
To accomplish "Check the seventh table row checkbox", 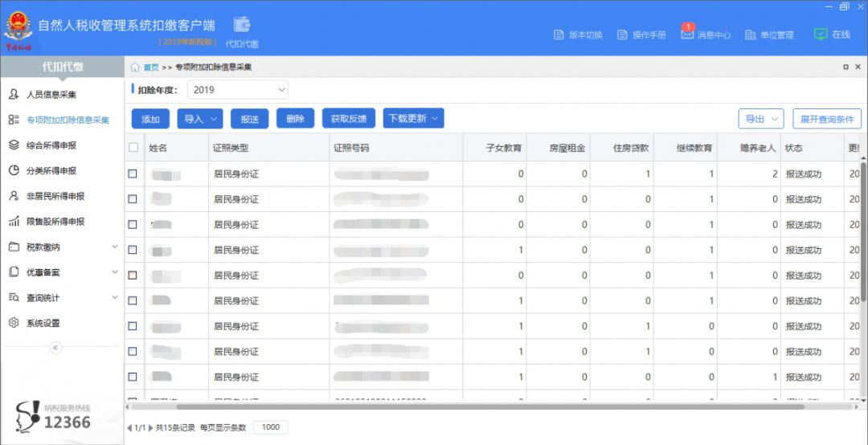I will 133,326.
